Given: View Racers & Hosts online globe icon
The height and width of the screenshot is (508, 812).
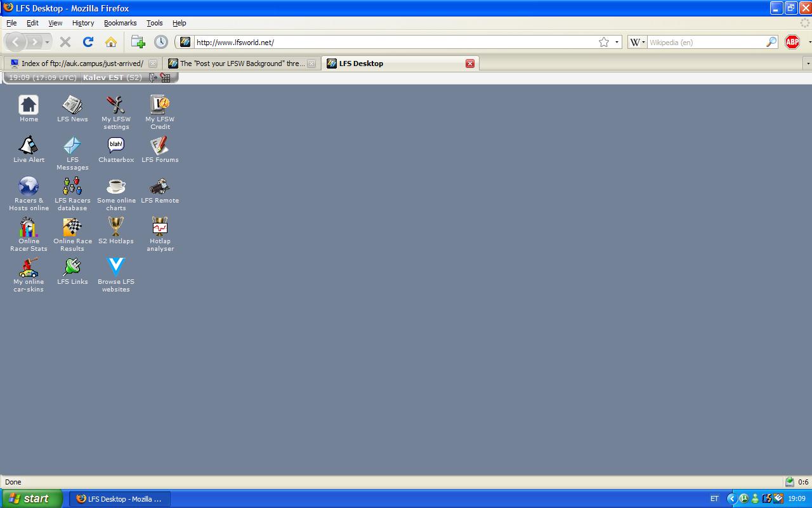Looking at the screenshot, I should [29, 186].
